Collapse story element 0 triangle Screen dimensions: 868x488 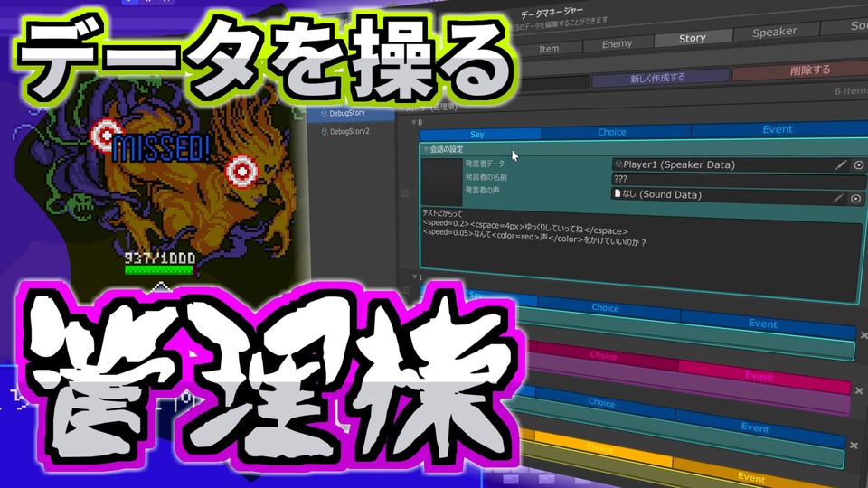point(414,122)
